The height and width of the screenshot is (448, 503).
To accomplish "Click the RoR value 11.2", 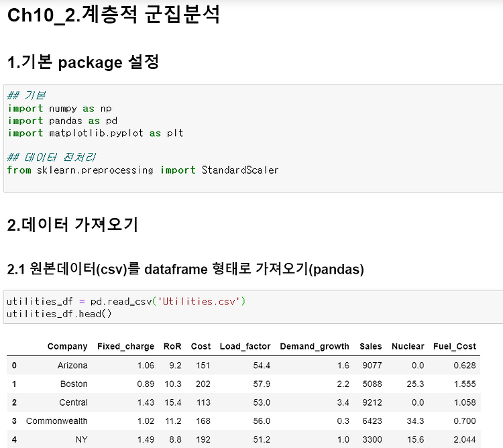I will [173, 421].
